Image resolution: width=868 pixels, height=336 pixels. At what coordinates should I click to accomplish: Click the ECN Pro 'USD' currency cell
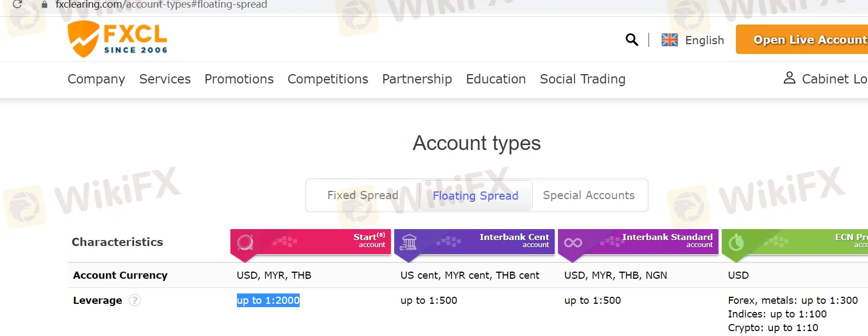point(739,275)
